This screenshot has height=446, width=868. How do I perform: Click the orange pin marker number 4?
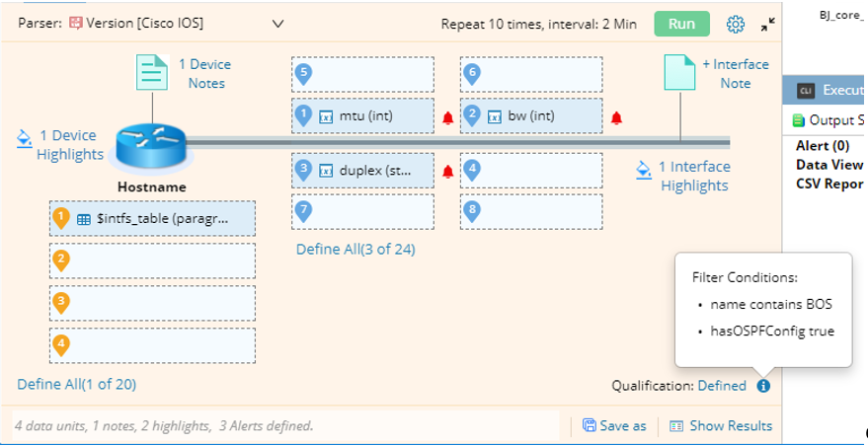[x=61, y=345]
